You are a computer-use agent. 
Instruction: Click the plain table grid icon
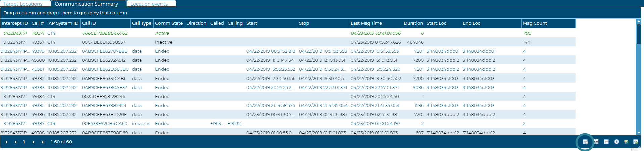tap(606, 142)
